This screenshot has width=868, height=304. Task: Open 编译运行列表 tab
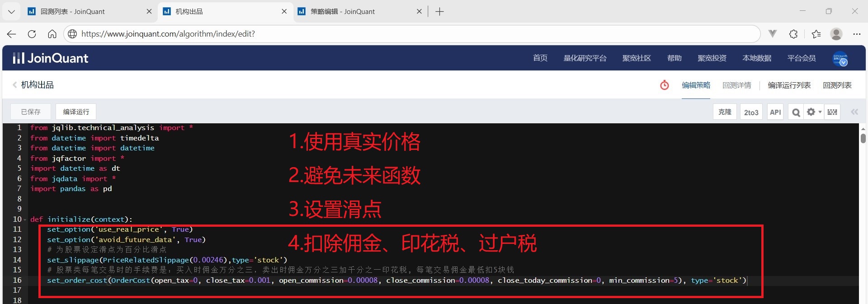click(789, 85)
